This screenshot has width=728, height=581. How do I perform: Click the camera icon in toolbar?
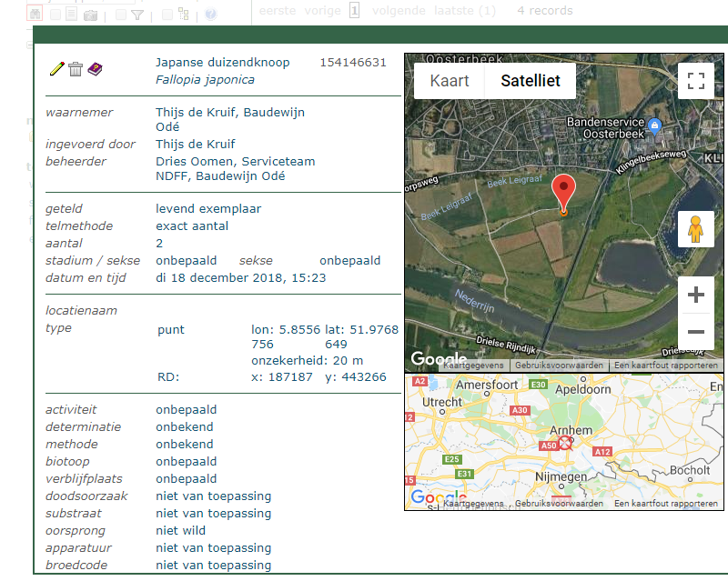90,15
